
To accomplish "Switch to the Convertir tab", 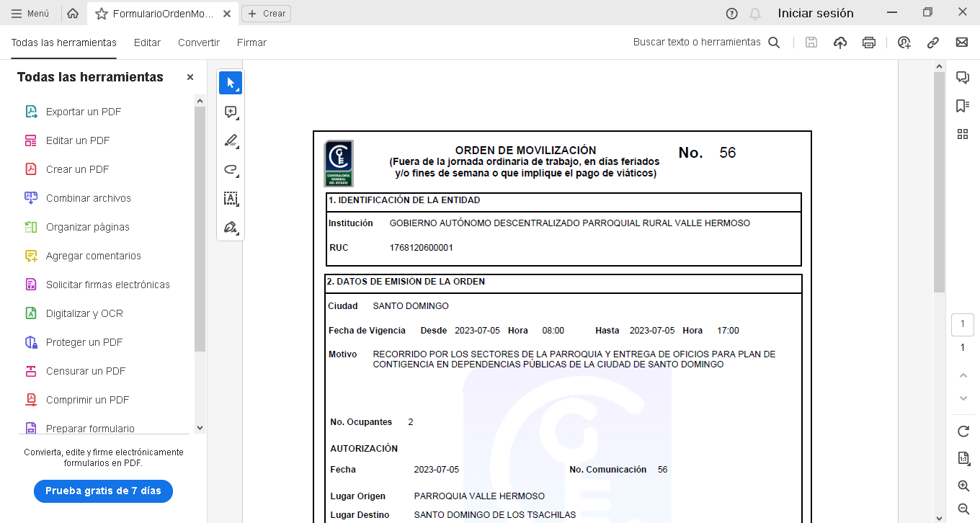I will click(x=199, y=43).
